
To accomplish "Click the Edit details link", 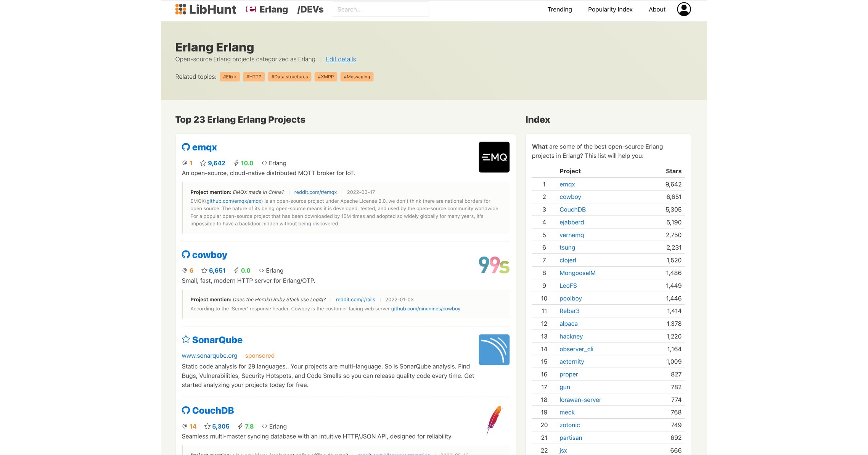I will pyautogui.click(x=341, y=59).
